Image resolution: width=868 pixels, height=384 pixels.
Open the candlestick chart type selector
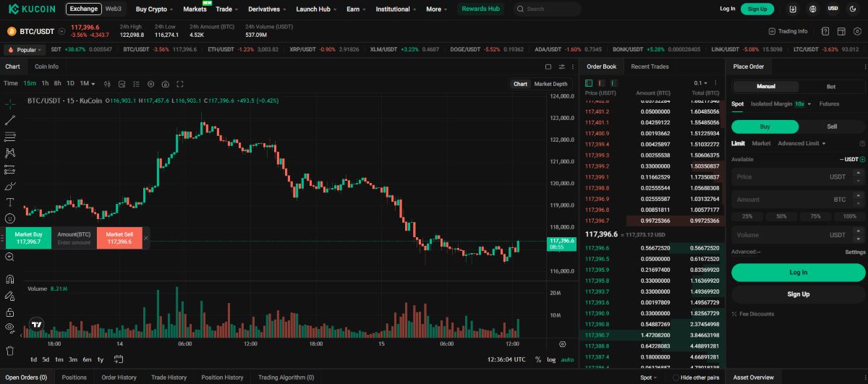tap(108, 84)
